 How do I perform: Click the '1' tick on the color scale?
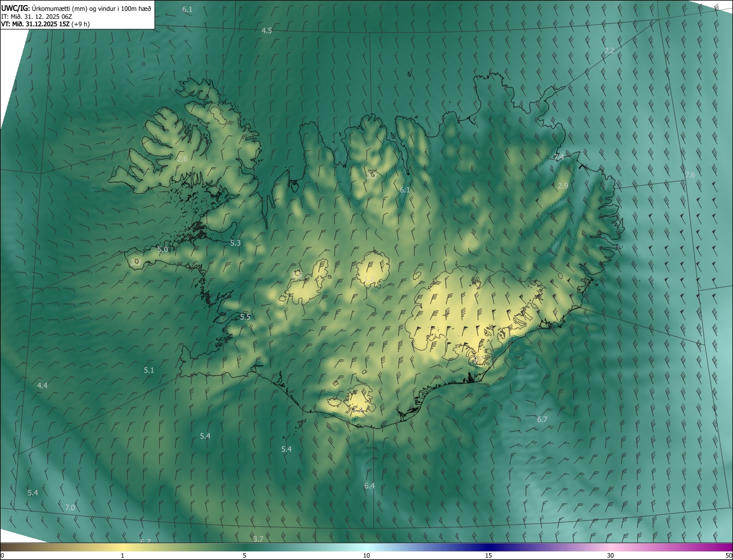[123, 556]
